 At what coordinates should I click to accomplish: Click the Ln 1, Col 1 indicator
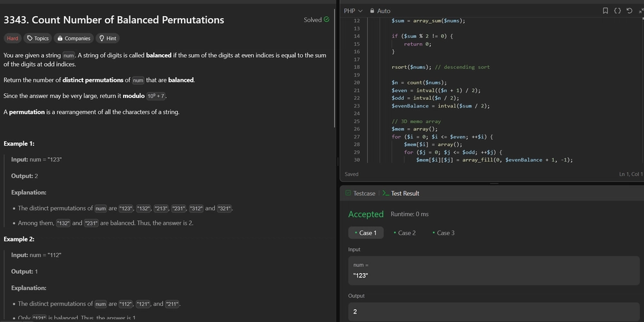point(631,174)
